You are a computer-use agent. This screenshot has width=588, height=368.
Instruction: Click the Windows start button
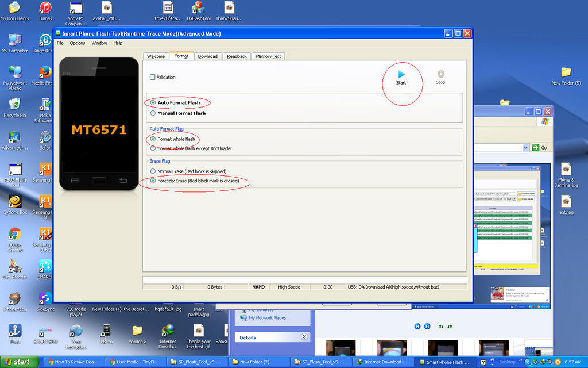(20, 362)
